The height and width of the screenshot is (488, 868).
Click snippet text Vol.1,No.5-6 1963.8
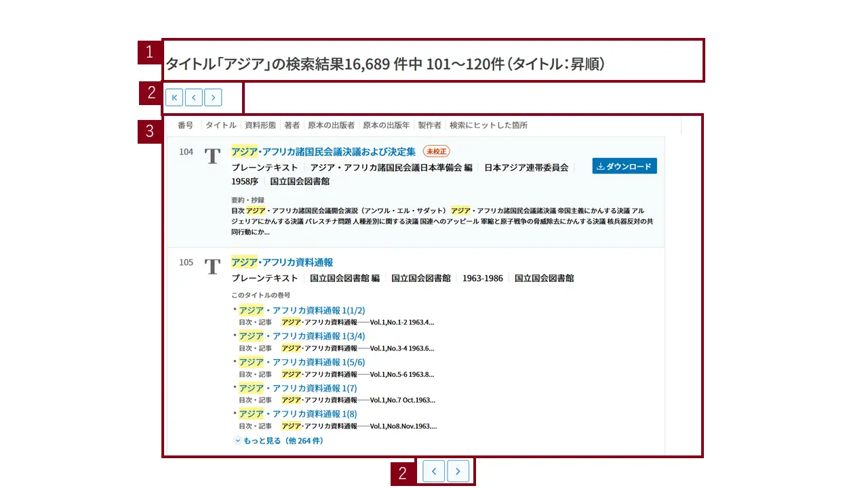(402, 374)
